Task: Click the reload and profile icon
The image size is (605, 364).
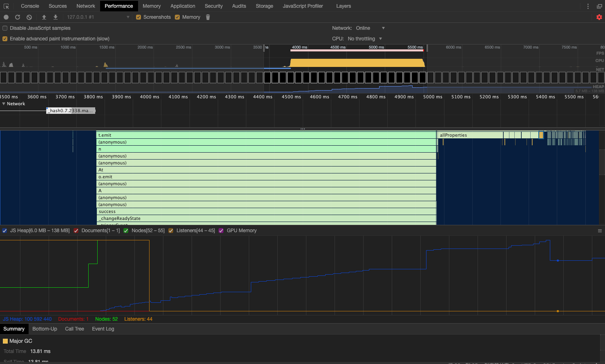Action: tap(18, 17)
